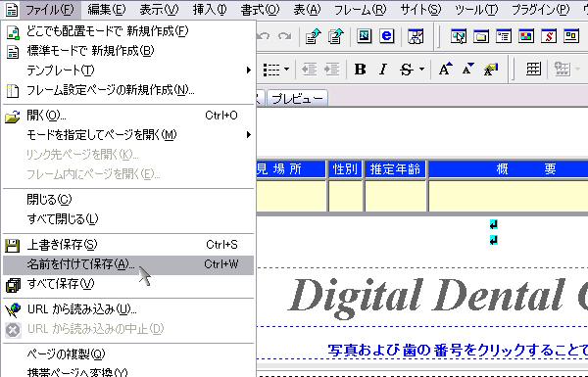Click the list-style page toolbar icon

[x=504, y=36]
